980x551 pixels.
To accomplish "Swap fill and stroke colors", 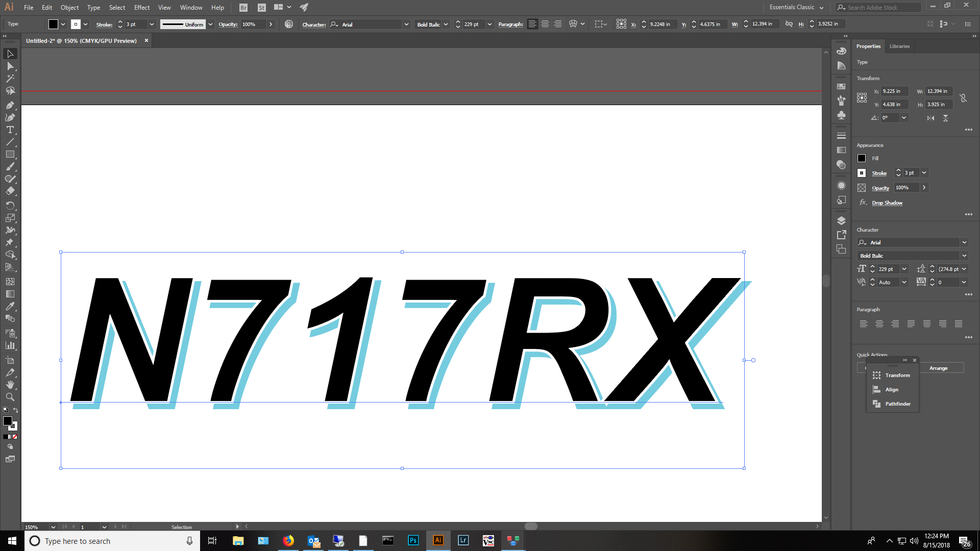I will point(15,410).
